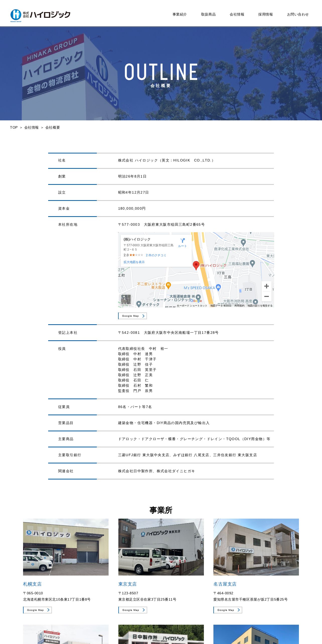This screenshot has width=322, height=644.
Task: Click the Google logo on the map
Action: pos(196,301)
